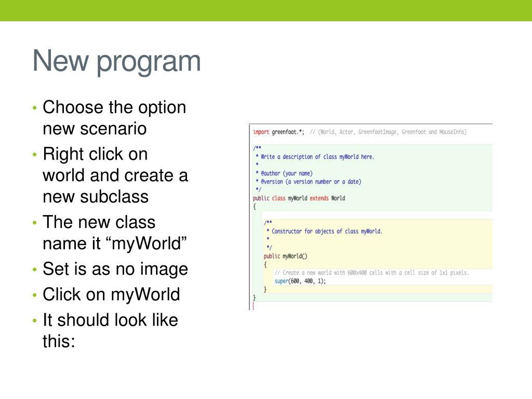532x399 pixels.
Task: Click the 'New program' slide title
Action: coord(117,62)
